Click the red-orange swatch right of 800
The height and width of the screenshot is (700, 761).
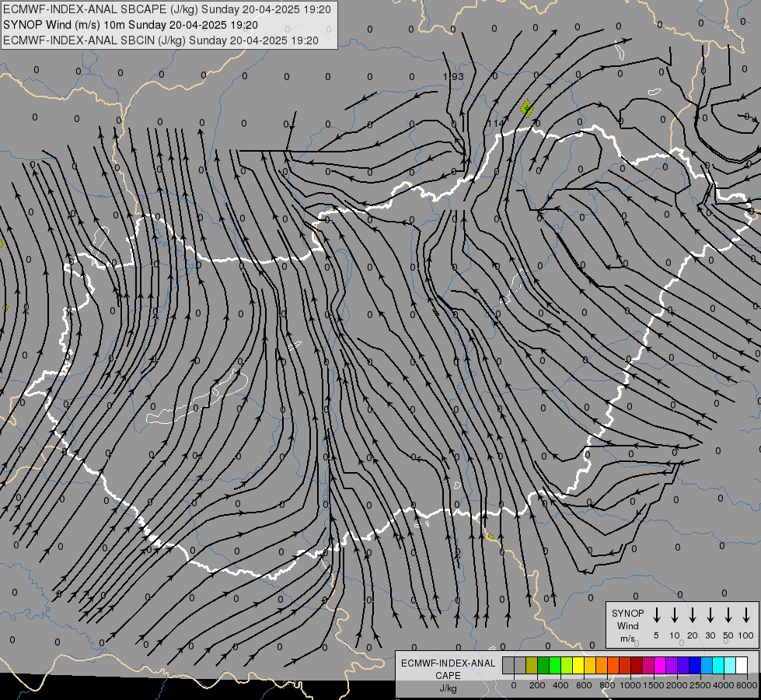pyautogui.click(x=613, y=665)
